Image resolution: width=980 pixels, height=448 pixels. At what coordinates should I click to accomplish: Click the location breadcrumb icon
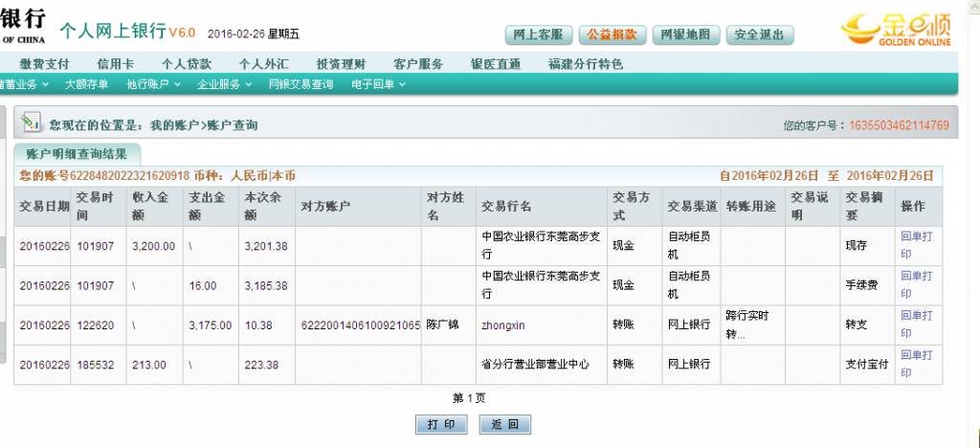coord(32,123)
